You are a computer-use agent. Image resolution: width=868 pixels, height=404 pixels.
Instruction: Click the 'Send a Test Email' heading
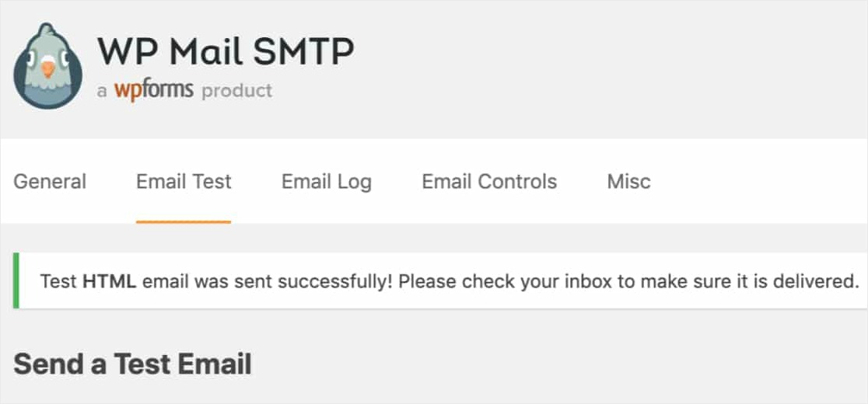point(132,364)
